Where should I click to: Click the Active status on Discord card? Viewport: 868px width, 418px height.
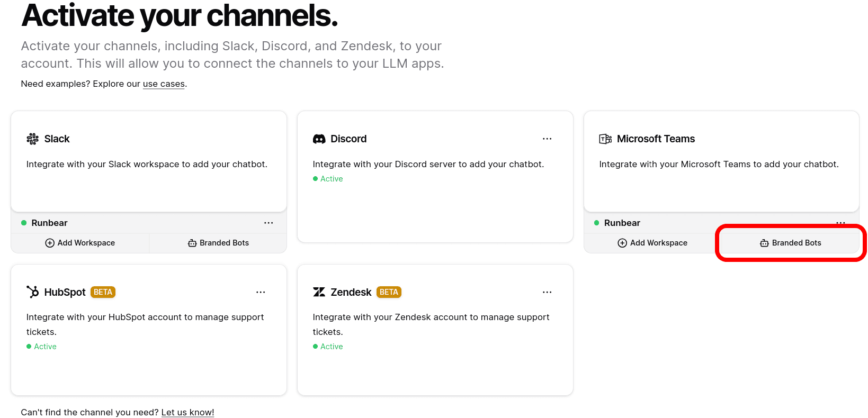pyautogui.click(x=328, y=179)
